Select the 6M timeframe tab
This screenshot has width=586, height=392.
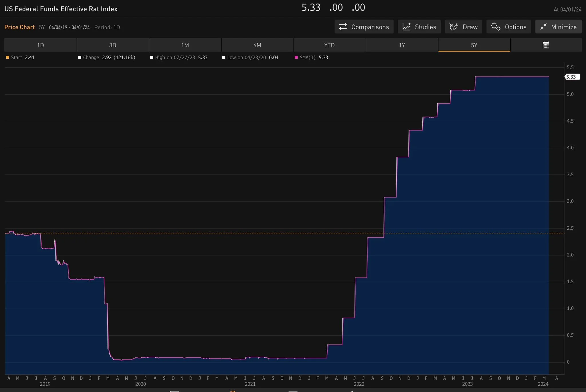click(257, 45)
